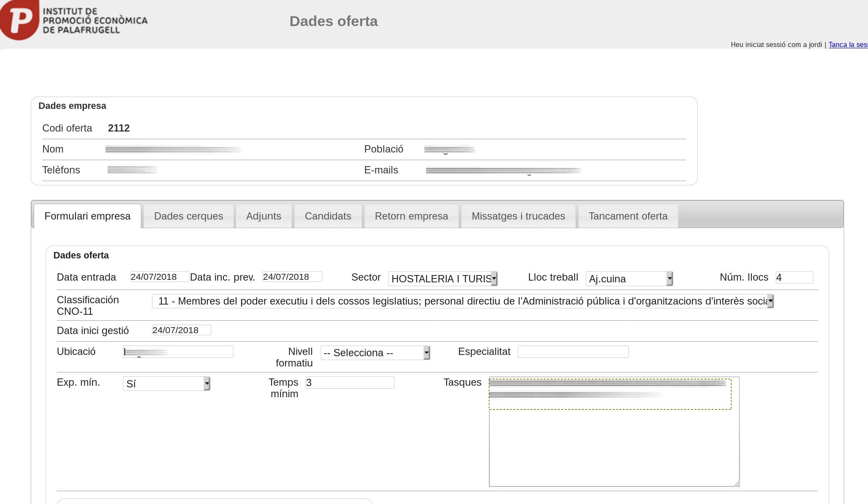Open the Candidats tab

328,216
